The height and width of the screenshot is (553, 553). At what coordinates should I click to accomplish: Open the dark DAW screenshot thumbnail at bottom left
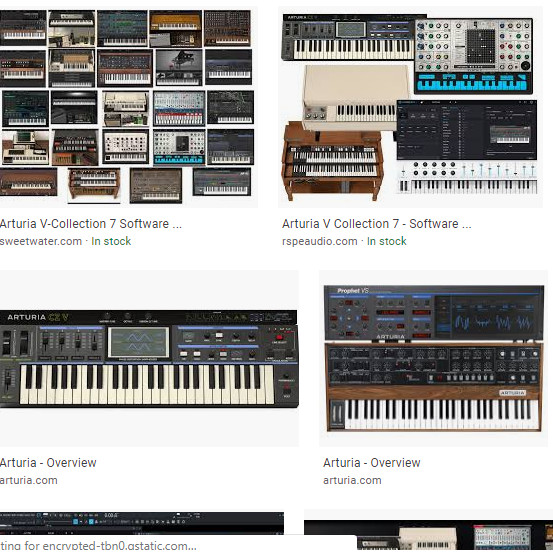tap(142, 523)
